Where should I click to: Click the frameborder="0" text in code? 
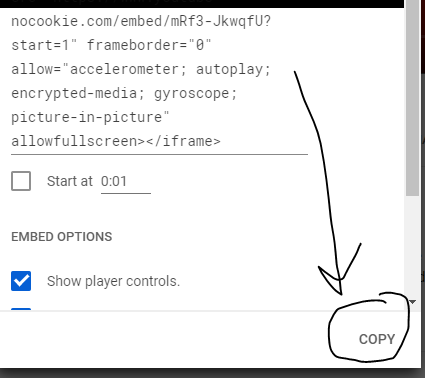(x=149, y=45)
